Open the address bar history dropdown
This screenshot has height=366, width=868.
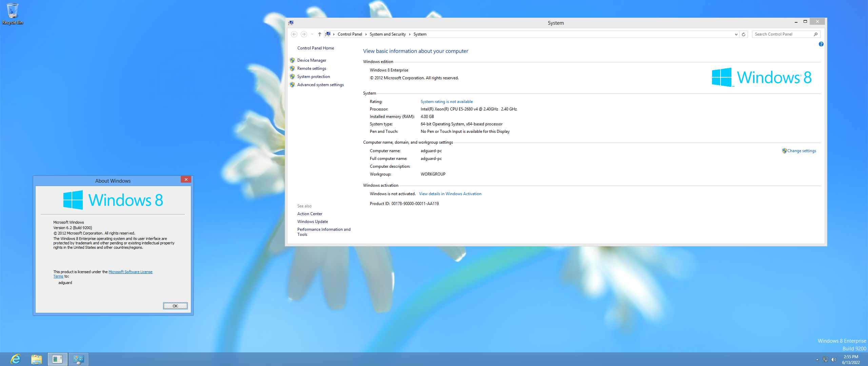point(736,34)
